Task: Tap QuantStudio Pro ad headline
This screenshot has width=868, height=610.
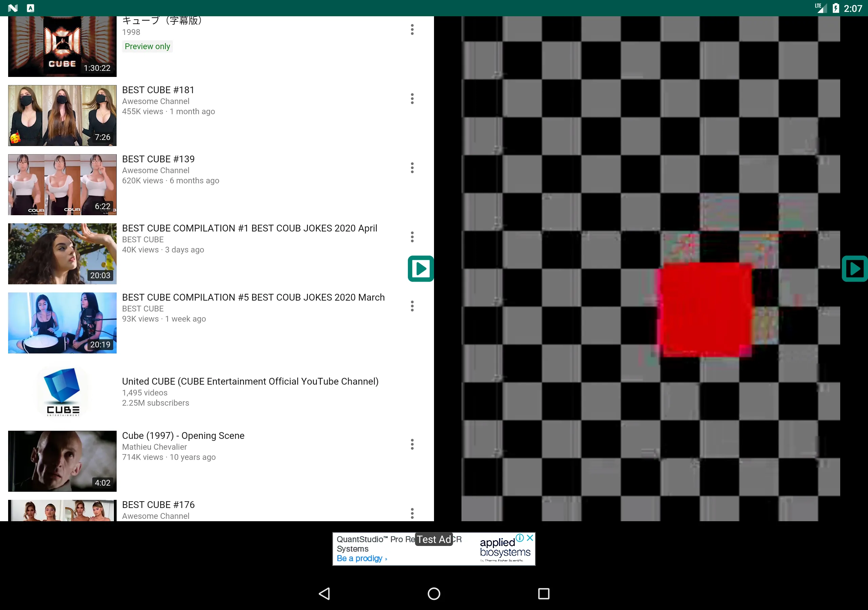Action: [399, 544]
